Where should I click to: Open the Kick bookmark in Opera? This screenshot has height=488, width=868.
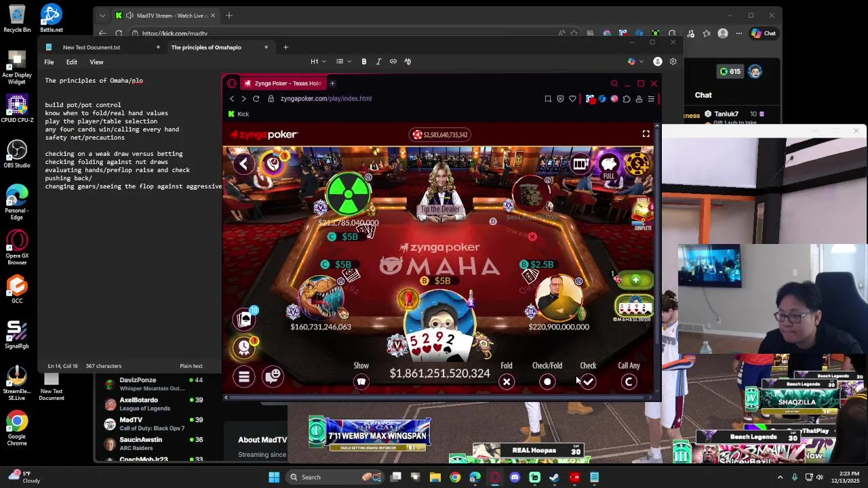coord(239,114)
